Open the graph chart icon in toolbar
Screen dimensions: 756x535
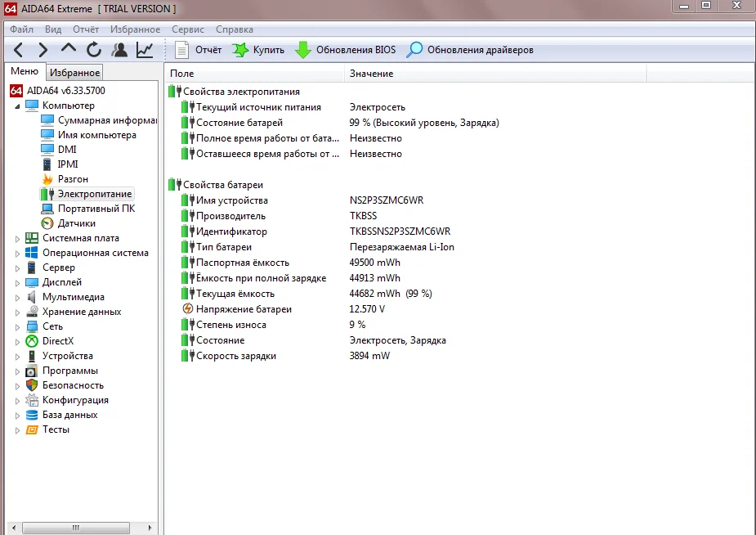tap(145, 50)
